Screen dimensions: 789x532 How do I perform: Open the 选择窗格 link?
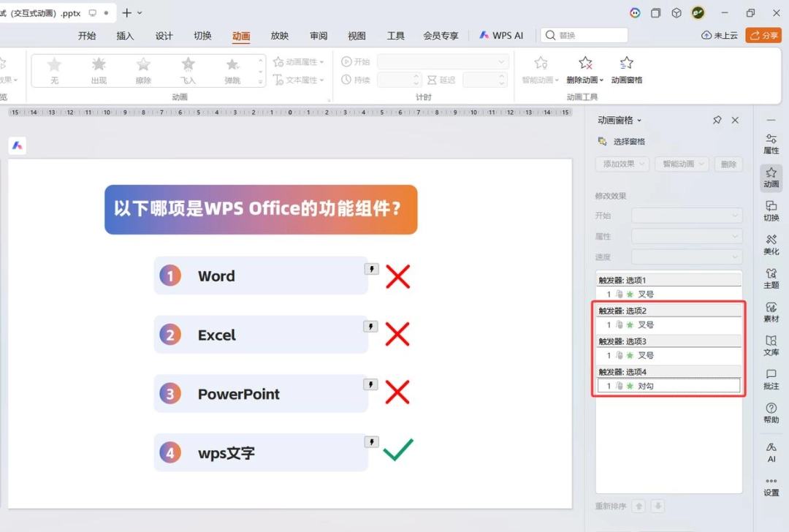(621, 142)
